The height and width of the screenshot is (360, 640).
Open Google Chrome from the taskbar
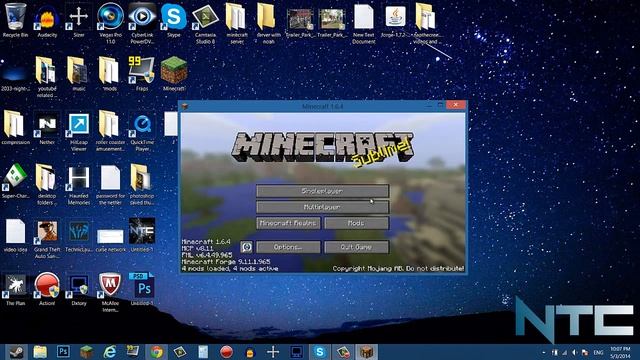[156, 351]
